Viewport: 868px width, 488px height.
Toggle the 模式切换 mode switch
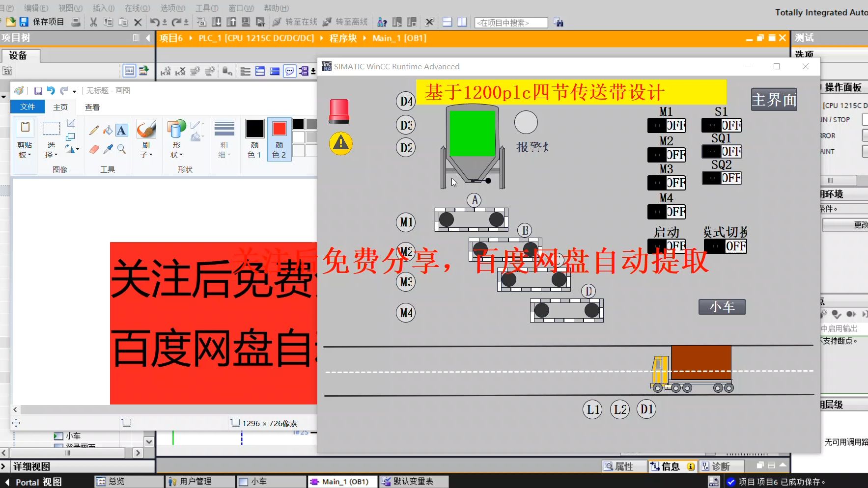[x=725, y=246]
